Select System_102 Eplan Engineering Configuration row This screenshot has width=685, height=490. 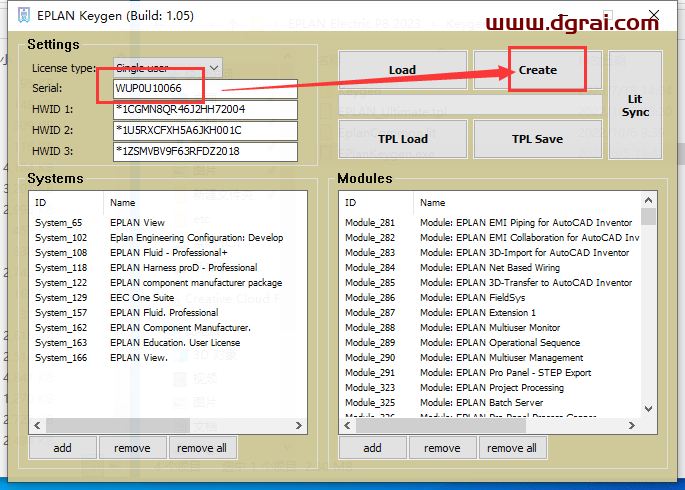click(168, 238)
